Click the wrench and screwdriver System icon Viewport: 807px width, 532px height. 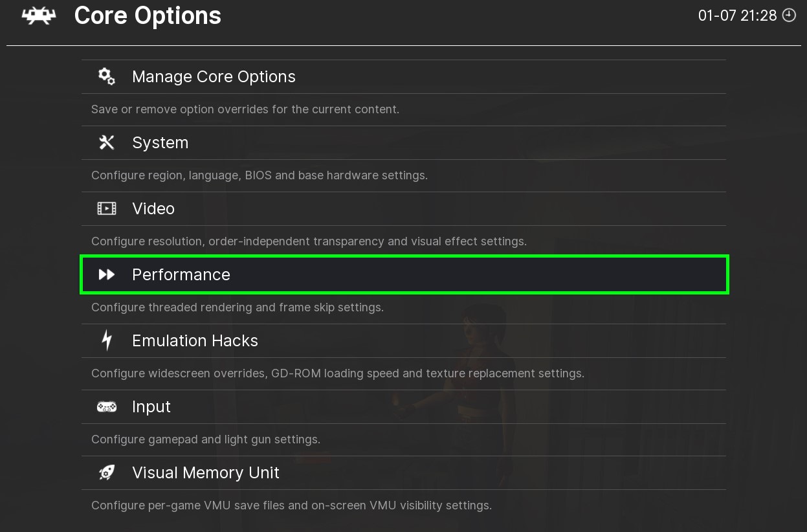pyautogui.click(x=107, y=142)
